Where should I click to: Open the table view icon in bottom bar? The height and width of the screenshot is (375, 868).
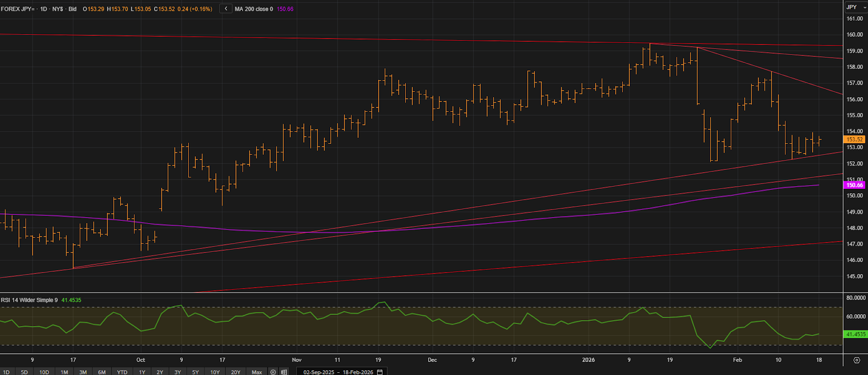[x=284, y=372]
